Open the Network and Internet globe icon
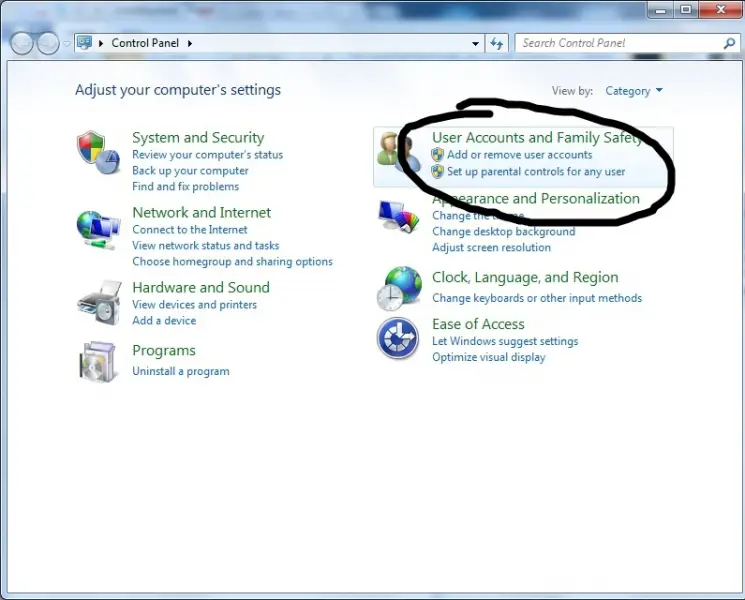The height and width of the screenshot is (600, 745). click(x=98, y=230)
